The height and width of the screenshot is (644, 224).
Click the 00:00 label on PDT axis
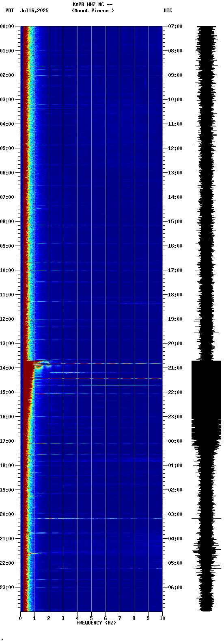coord(7,26)
